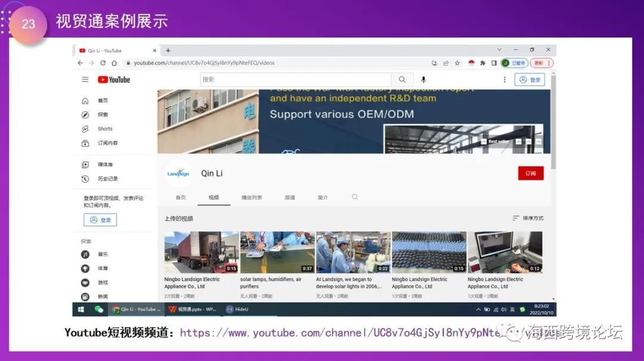
Task: Click the Landsign channel avatar
Action: click(x=178, y=173)
